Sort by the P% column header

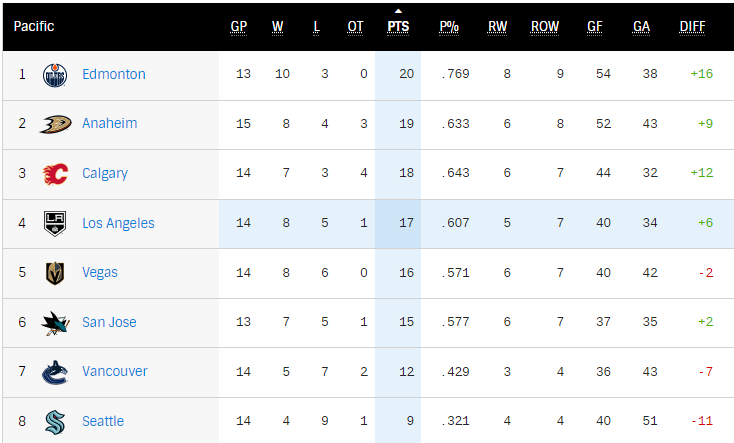pyautogui.click(x=449, y=27)
